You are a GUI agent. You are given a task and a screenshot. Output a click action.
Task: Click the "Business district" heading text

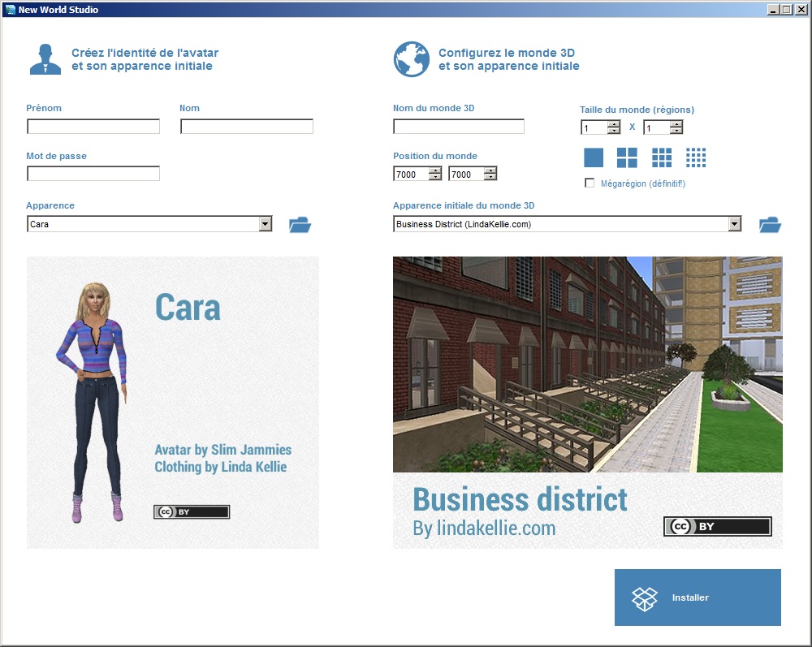pyautogui.click(x=520, y=499)
